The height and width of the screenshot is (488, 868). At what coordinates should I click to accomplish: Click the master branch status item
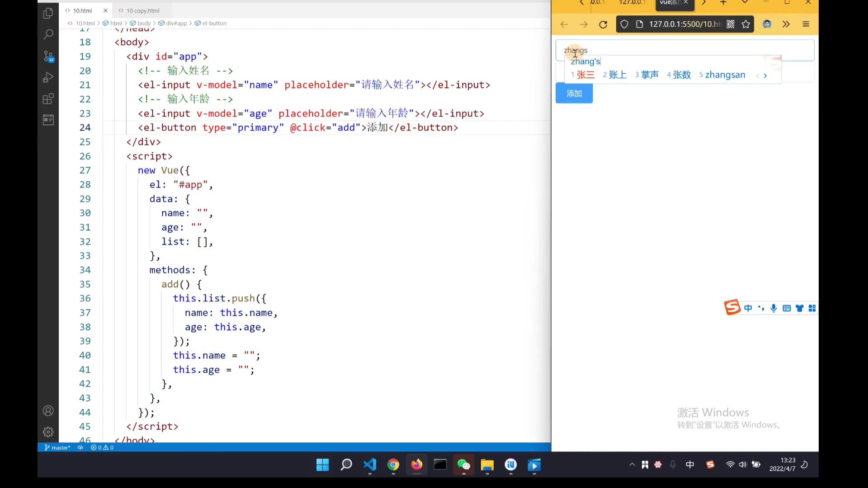(x=57, y=448)
